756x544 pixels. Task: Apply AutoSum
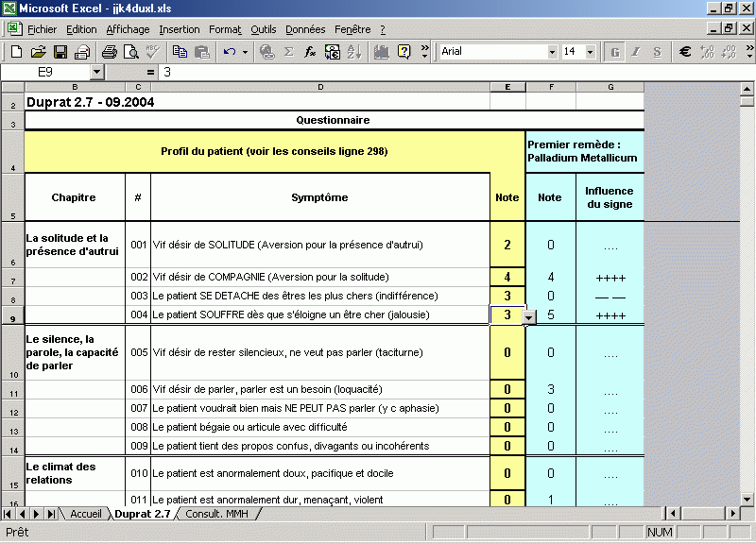pyautogui.click(x=289, y=52)
